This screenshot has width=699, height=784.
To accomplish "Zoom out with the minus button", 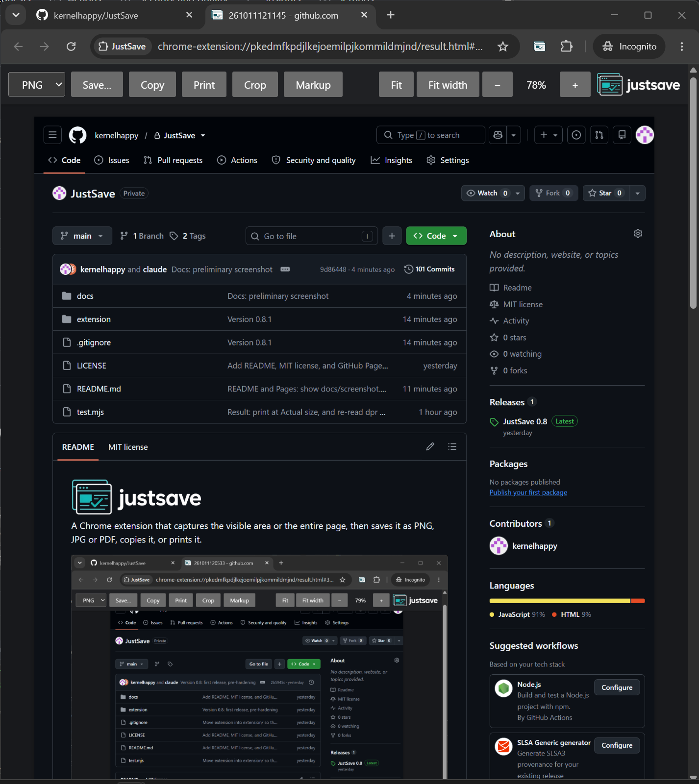I will point(498,84).
